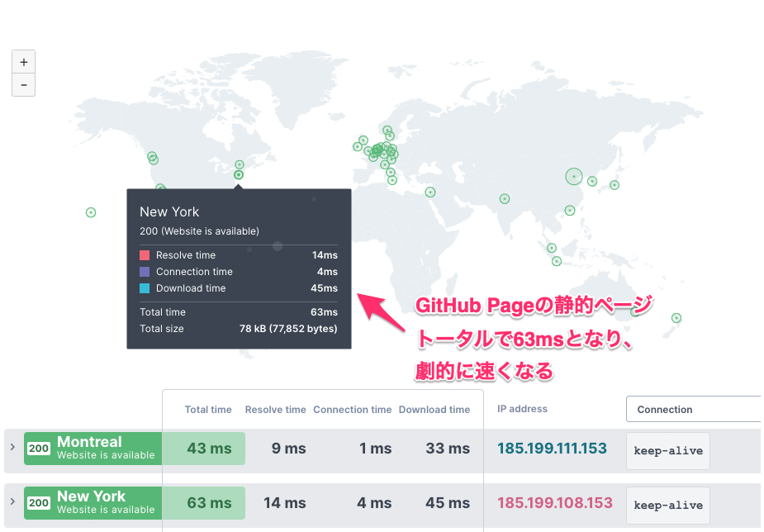Select the isolated Pacific marker left of tooltip
The height and width of the screenshot is (532, 764).
[x=91, y=212]
